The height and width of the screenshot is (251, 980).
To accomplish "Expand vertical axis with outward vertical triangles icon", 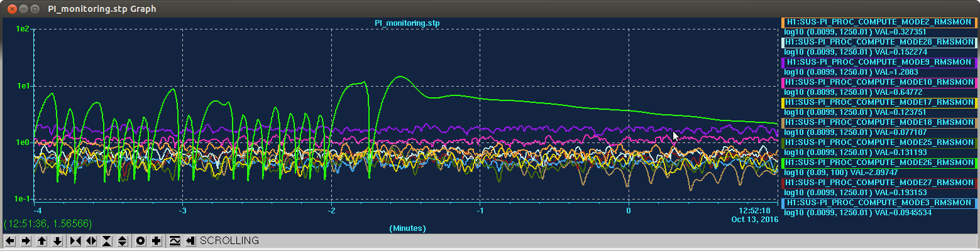I will 122,241.
